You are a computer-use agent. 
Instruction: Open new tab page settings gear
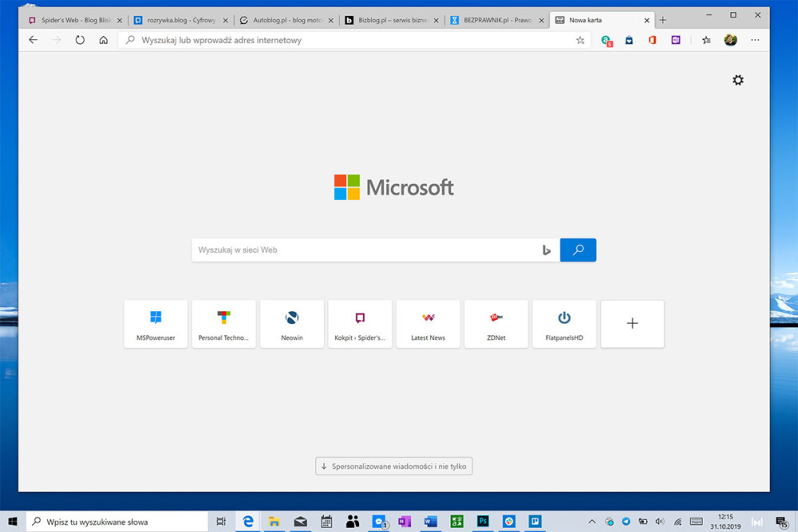point(738,80)
